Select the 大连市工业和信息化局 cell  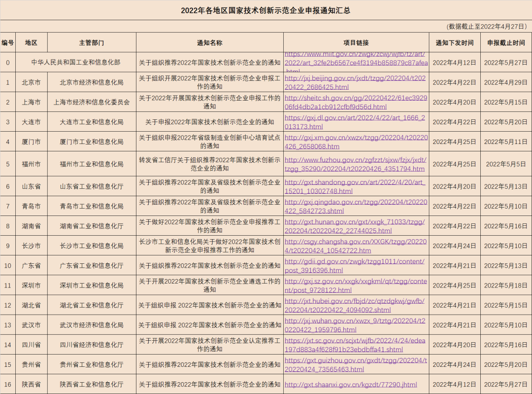(x=92, y=122)
